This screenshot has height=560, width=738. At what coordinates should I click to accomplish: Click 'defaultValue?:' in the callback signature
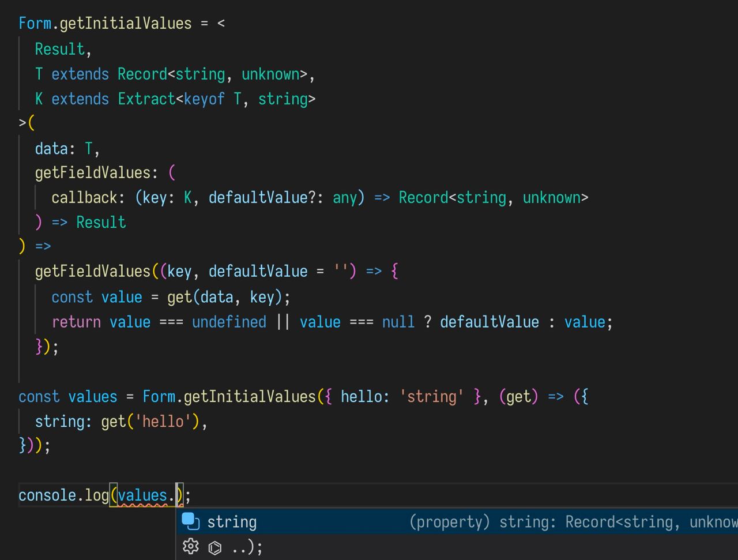266,197
